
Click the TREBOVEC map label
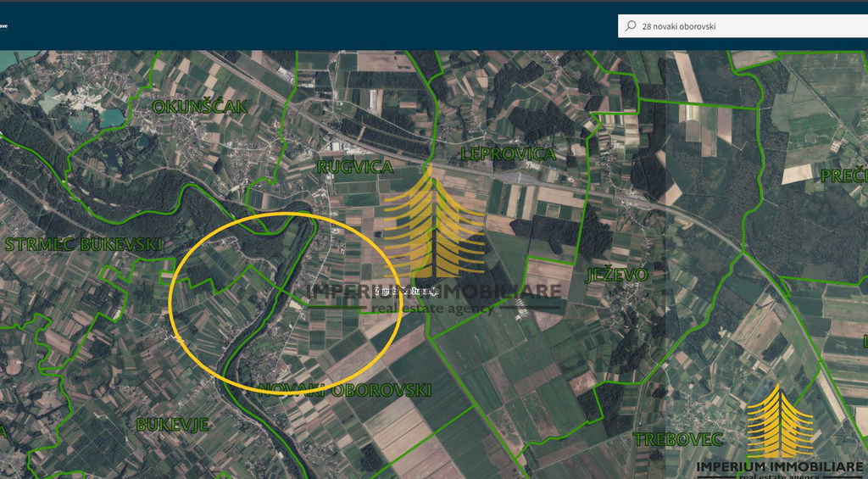pos(678,439)
